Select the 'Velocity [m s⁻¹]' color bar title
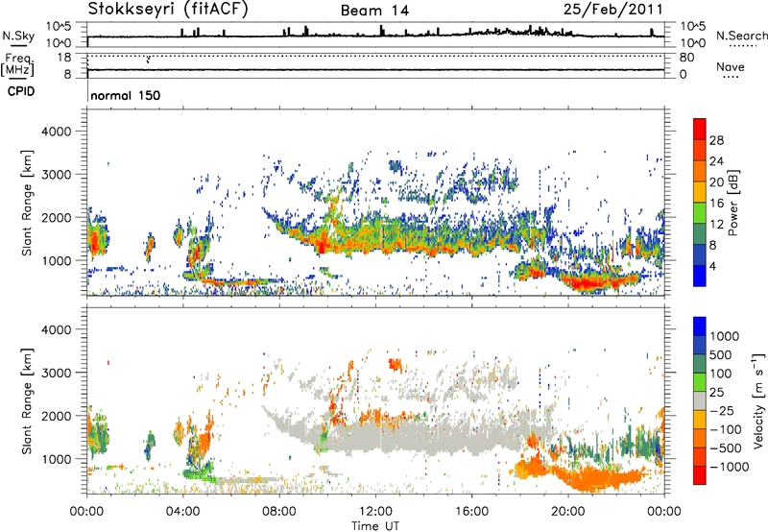The image size is (768, 532). click(x=758, y=400)
